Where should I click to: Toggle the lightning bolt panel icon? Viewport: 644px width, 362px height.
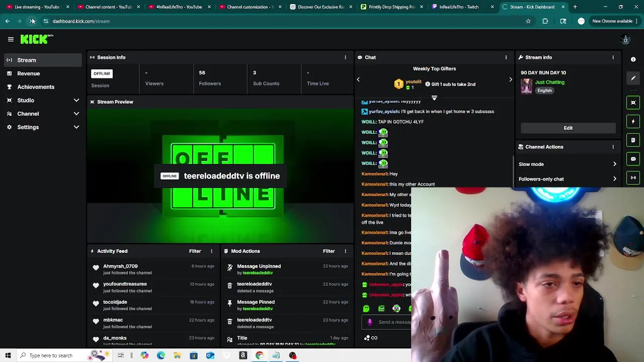633,121
